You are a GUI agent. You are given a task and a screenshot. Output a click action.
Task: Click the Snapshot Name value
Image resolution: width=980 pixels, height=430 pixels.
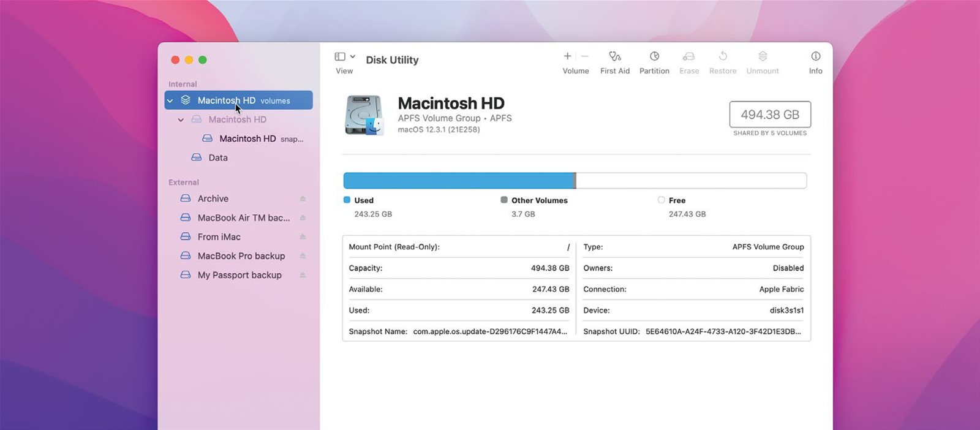point(490,331)
